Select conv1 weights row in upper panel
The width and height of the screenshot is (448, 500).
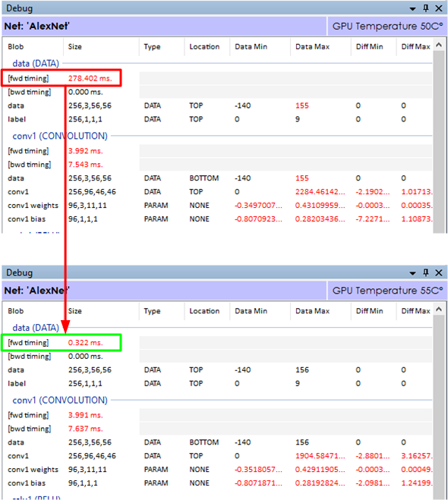click(217, 206)
